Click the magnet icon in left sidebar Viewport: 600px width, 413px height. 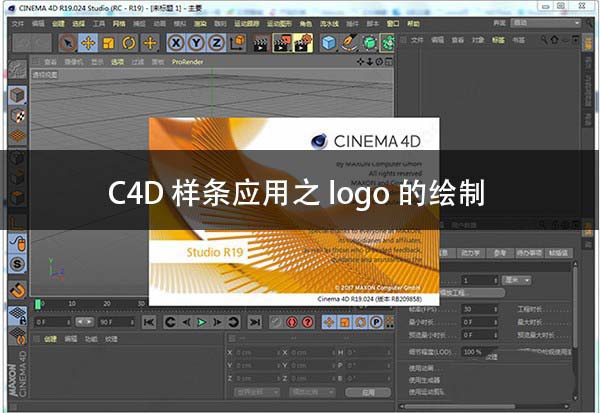pos(18,290)
